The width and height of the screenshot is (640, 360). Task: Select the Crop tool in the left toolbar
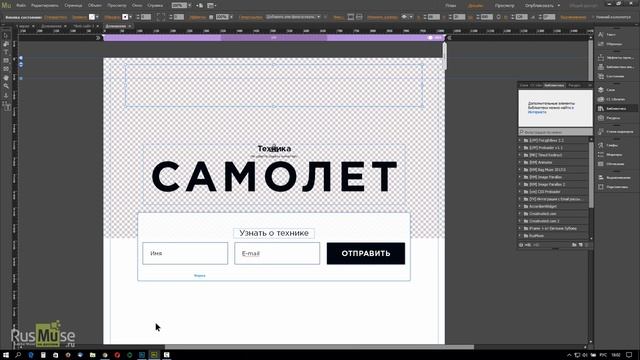tap(6, 44)
